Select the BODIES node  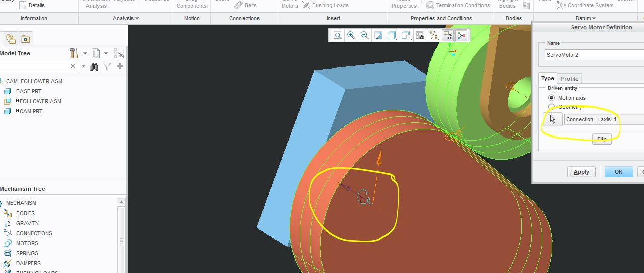tap(25, 213)
